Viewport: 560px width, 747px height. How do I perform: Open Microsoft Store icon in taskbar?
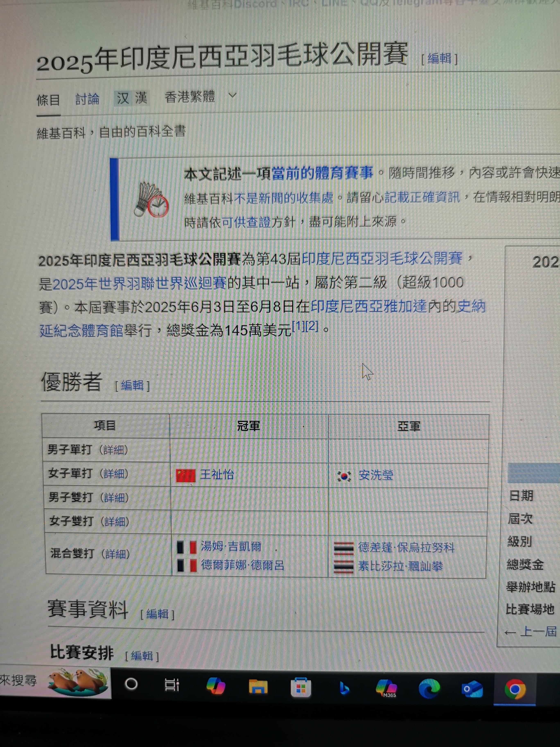point(300,687)
